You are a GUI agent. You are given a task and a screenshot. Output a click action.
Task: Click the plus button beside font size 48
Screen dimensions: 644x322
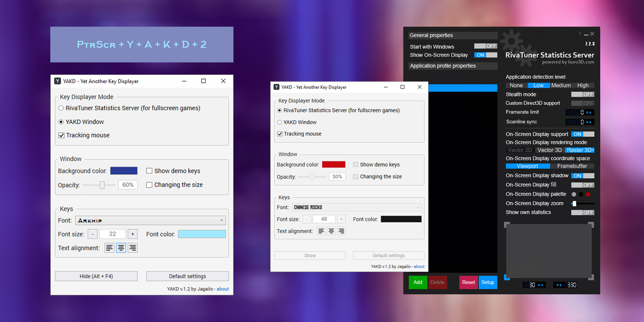[x=341, y=219]
